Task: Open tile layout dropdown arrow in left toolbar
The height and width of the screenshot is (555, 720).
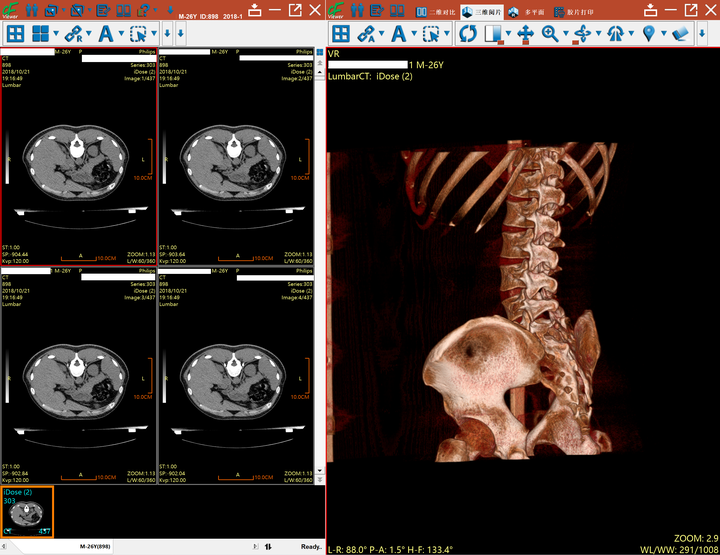Action: coord(56,33)
